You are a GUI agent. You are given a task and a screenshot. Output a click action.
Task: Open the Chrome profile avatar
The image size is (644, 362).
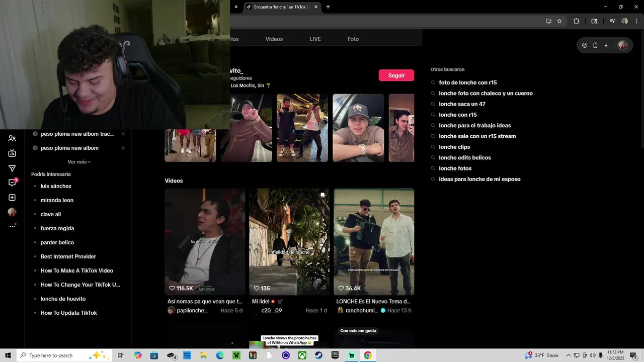(624, 21)
